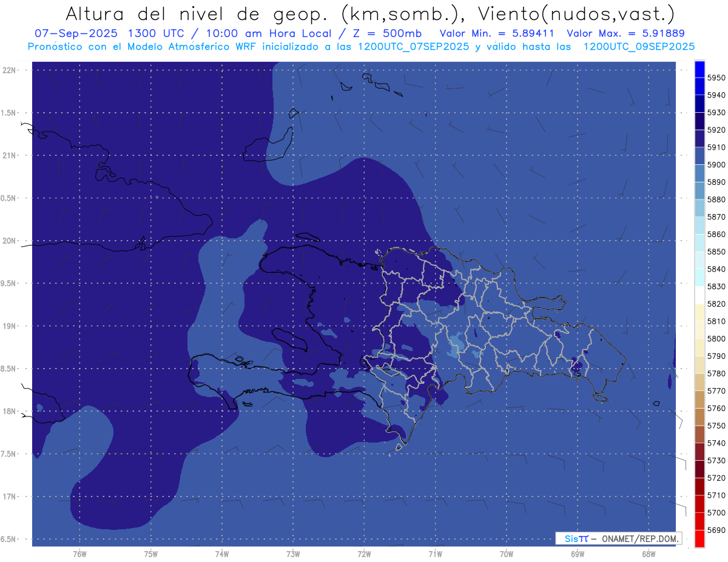Click the '5820' colorbar label
Image resolution: width=728 pixels, height=562 pixels.
click(x=716, y=304)
